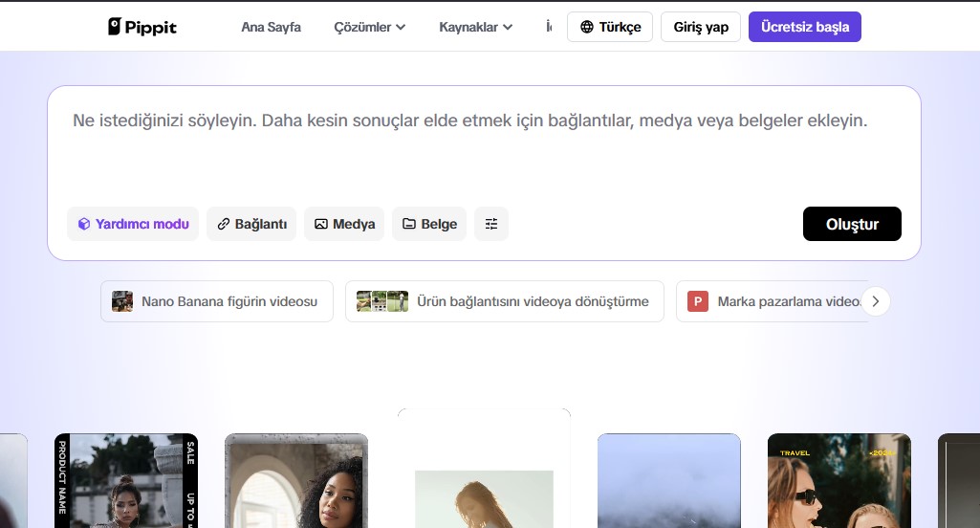The height and width of the screenshot is (528, 980).
Task: Click the Belge folder button
Action: (429, 224)
